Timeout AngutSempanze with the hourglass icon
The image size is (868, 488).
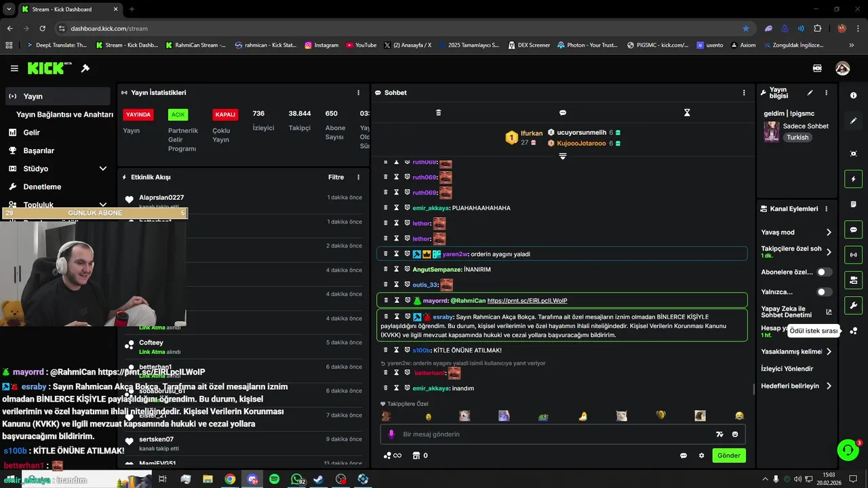pyautogui.click(x=397, y=269)
